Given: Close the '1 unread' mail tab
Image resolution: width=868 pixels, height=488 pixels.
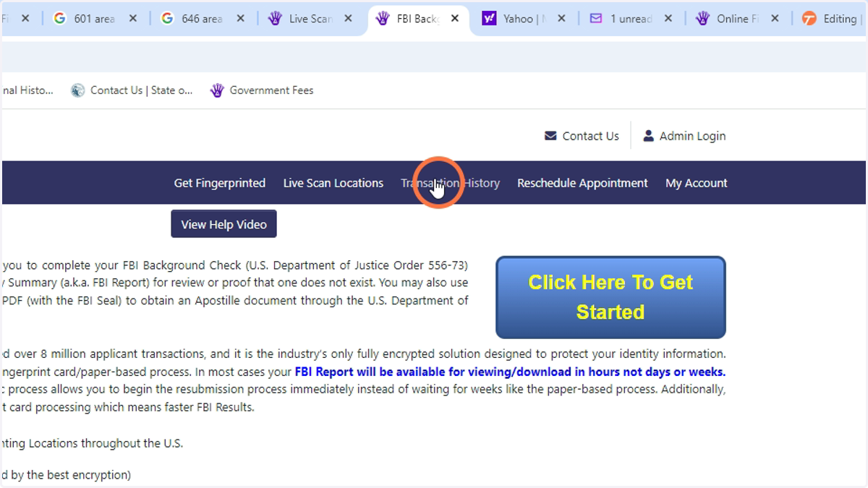Looking at the screenshot, I should click(668, 19).
